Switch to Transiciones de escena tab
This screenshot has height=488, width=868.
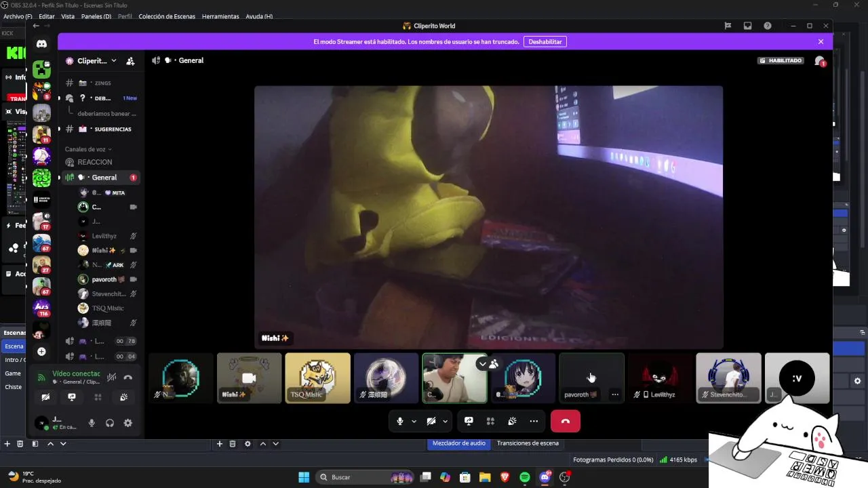(x=528, y=443)
